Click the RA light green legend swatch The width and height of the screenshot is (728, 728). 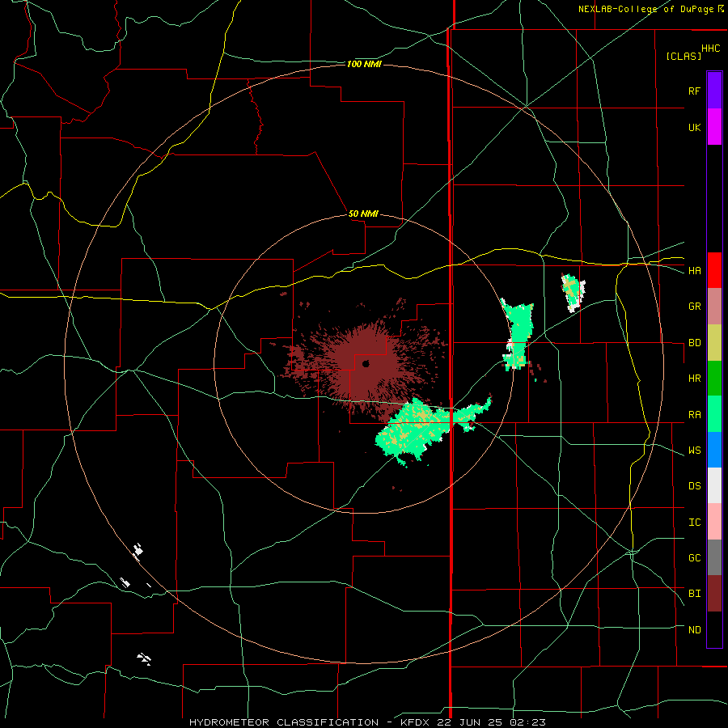pos(714,414)
